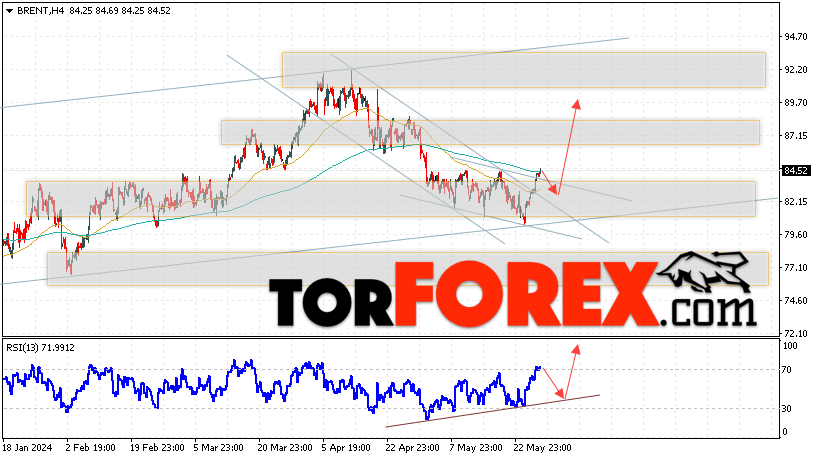Click the 7 May 23:00 date label

(x=476, y=448)
